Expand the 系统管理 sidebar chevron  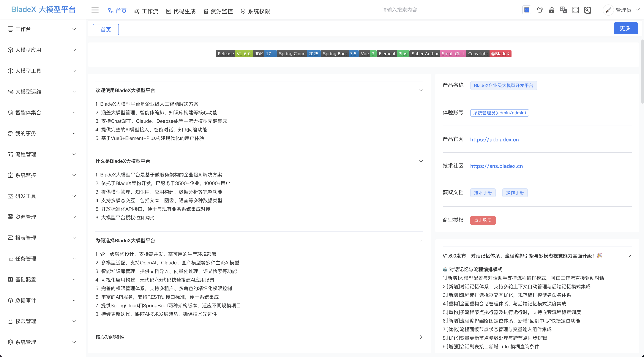[x=74, y=342]
